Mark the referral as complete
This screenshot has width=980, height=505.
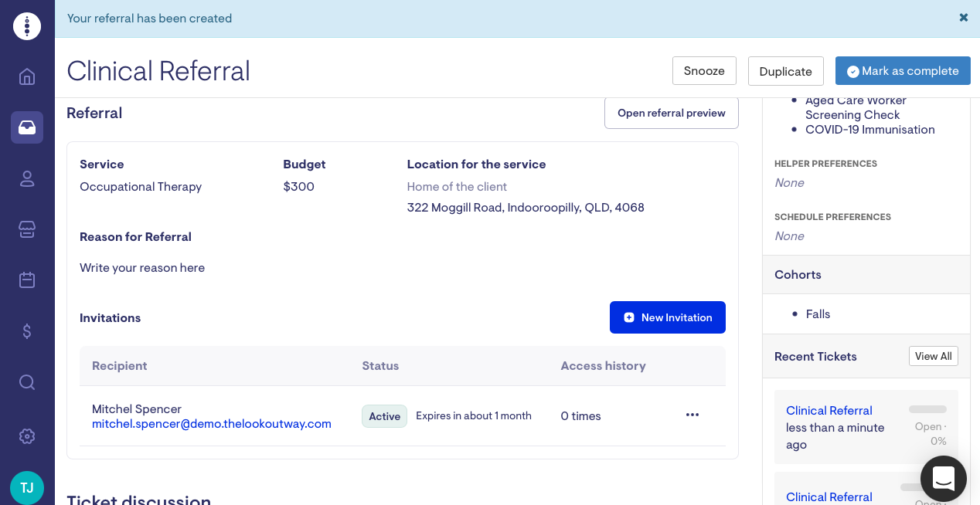pos(903,71)
